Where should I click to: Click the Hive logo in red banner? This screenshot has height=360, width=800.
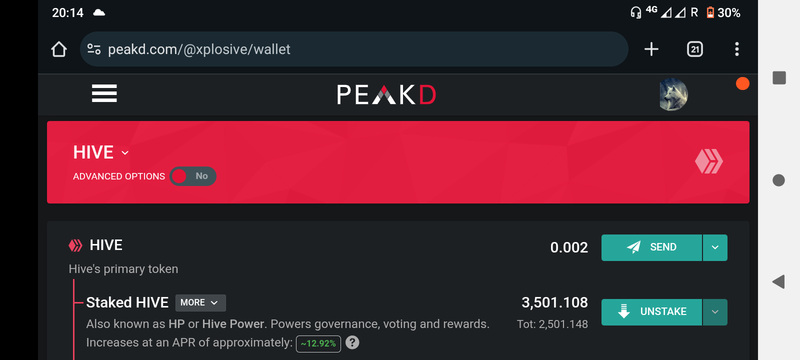coord(709,162)
